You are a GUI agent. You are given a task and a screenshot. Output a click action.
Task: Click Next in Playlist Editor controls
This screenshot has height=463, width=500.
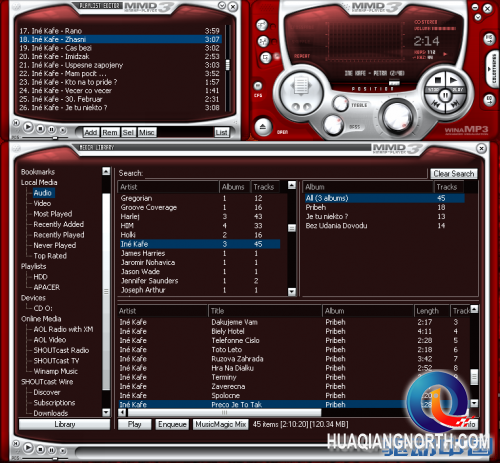tap(62, 130)
